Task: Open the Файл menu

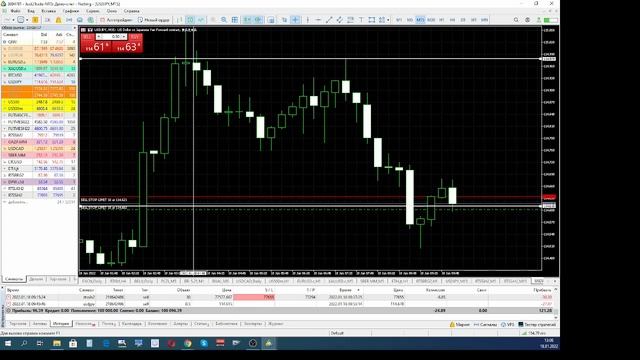Action: [x=16, y=11]
